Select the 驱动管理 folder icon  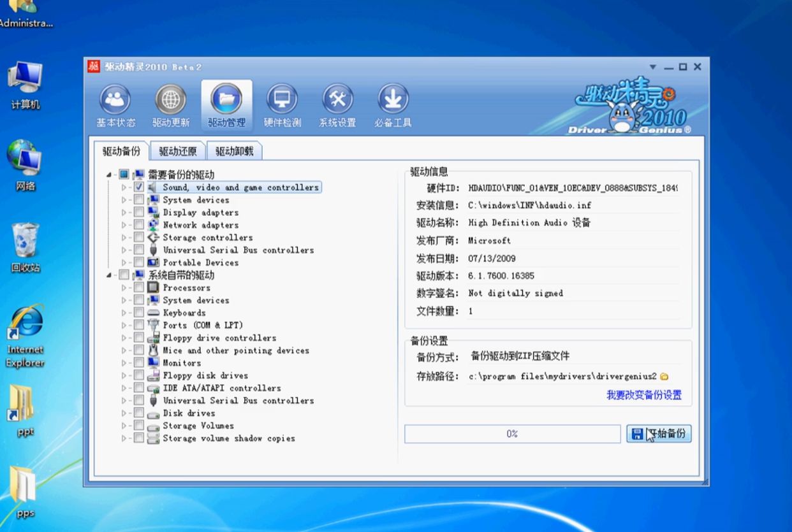[226, 100]
